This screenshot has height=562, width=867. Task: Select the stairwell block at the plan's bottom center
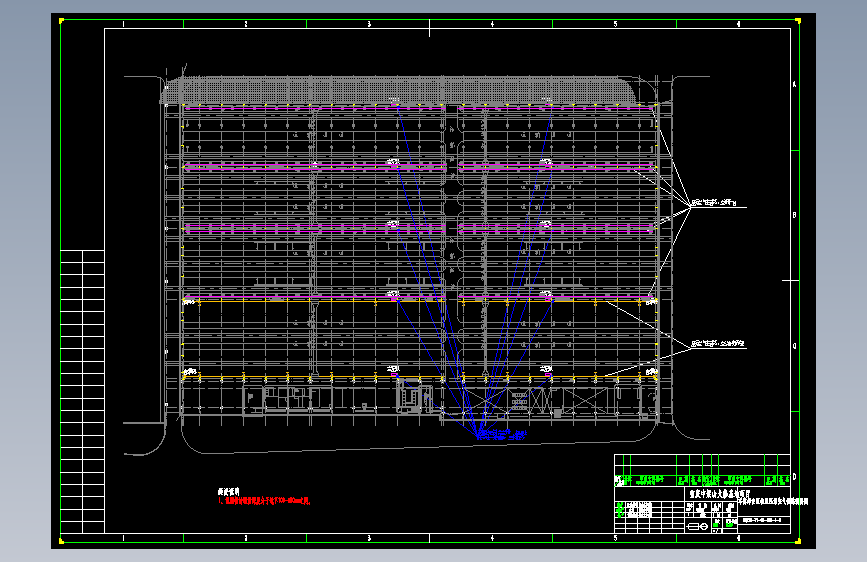(x=410, y=397)
